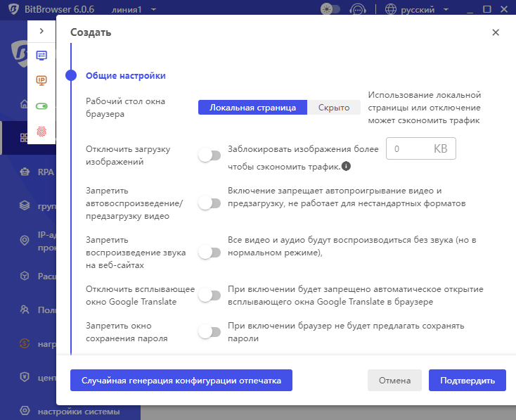516x420 pixels.
Task: Toggle Запретить воспроизведение звука switch
Action: 209,253
